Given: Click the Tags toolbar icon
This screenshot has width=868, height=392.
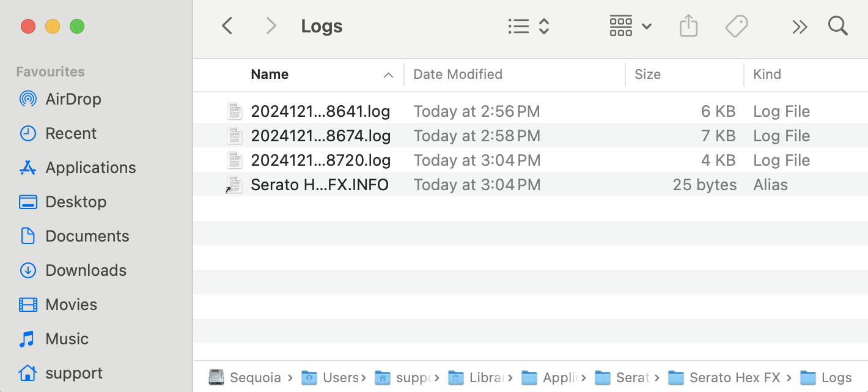Looking at the screenshot, I should point(737,26).
